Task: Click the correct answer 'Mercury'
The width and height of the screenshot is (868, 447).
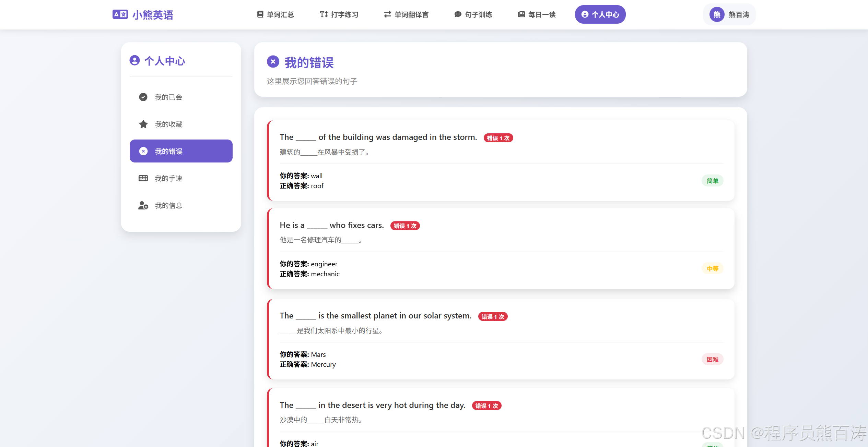Action: pos(323,364)
